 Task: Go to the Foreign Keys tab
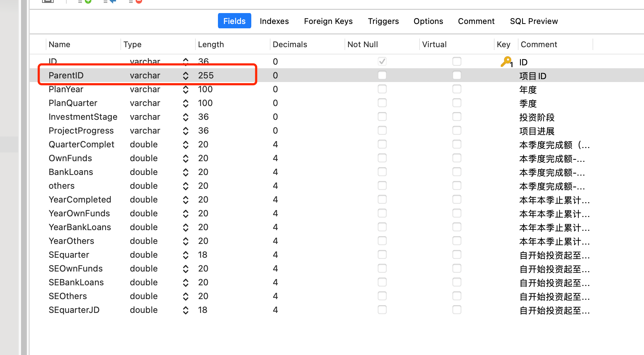tap(328, 21)
